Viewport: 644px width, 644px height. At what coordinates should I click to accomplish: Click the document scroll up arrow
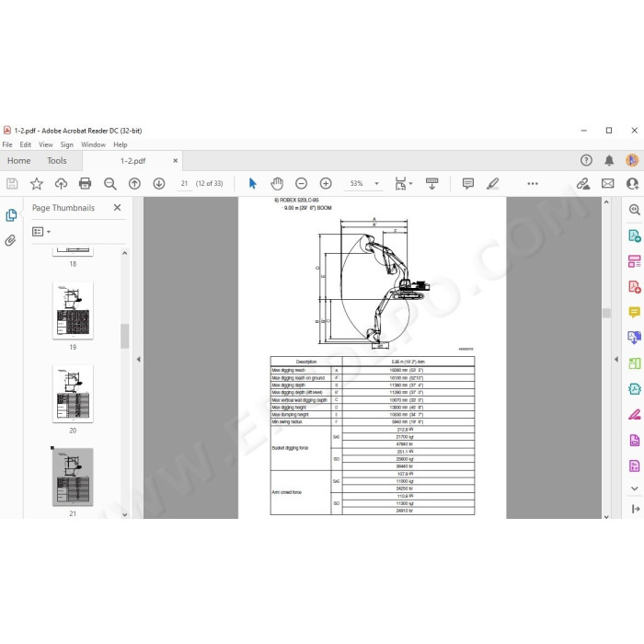pos(606,202)
